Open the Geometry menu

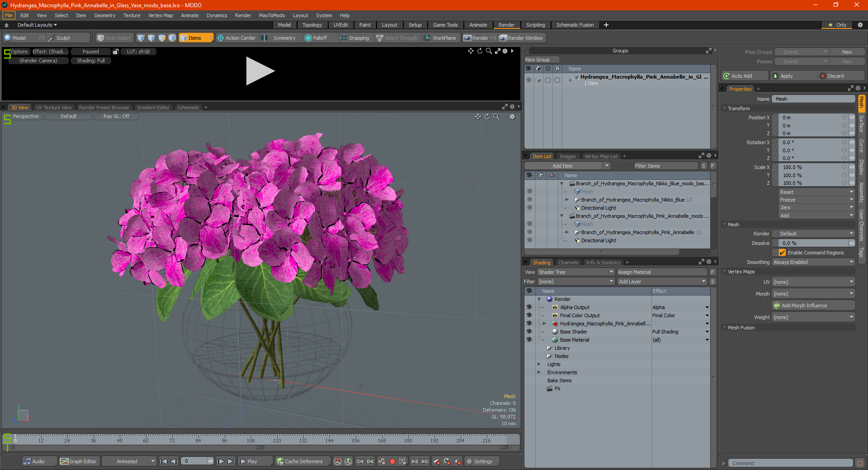coord(104,15)
